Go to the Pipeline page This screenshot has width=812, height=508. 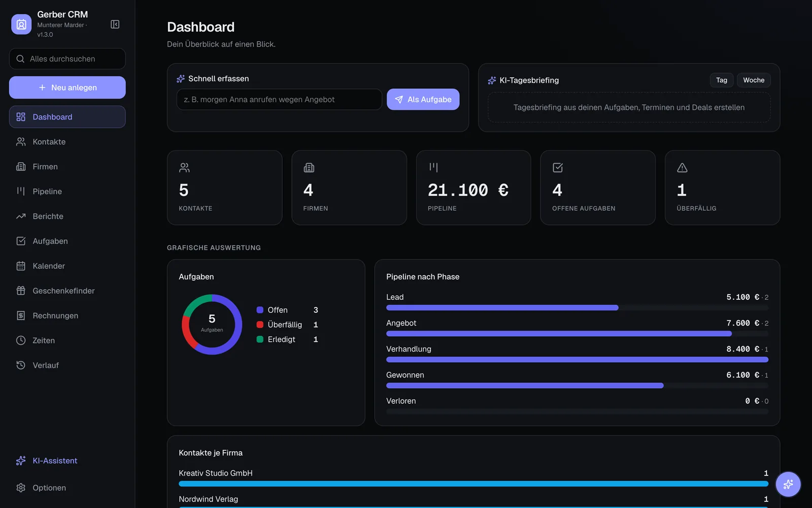(67, 192)
